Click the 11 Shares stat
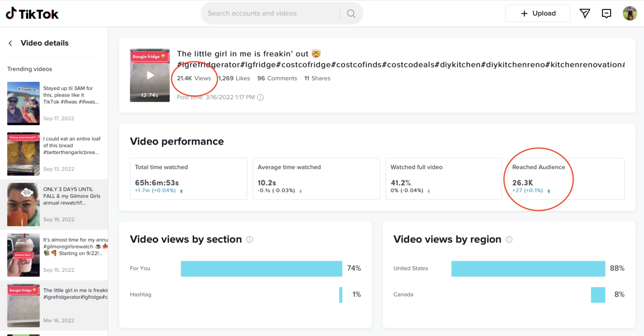 pos(317,78)
